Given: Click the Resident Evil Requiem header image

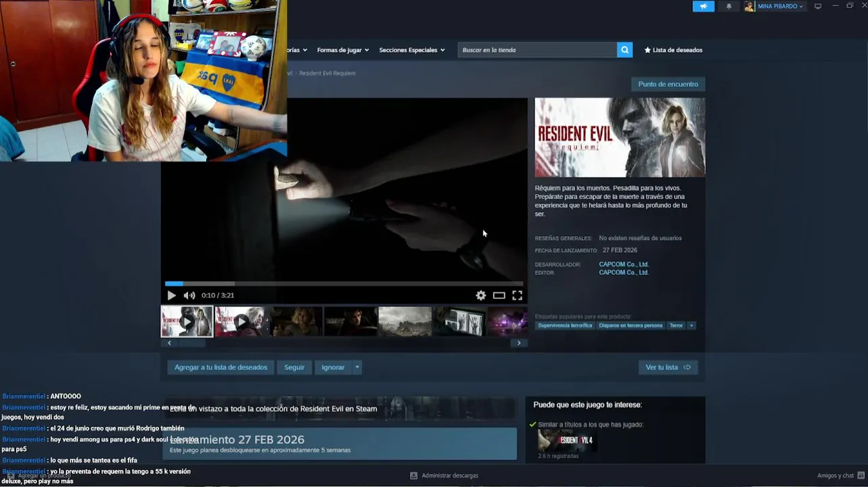Looking at the screenshot, I should pos(620,137).
